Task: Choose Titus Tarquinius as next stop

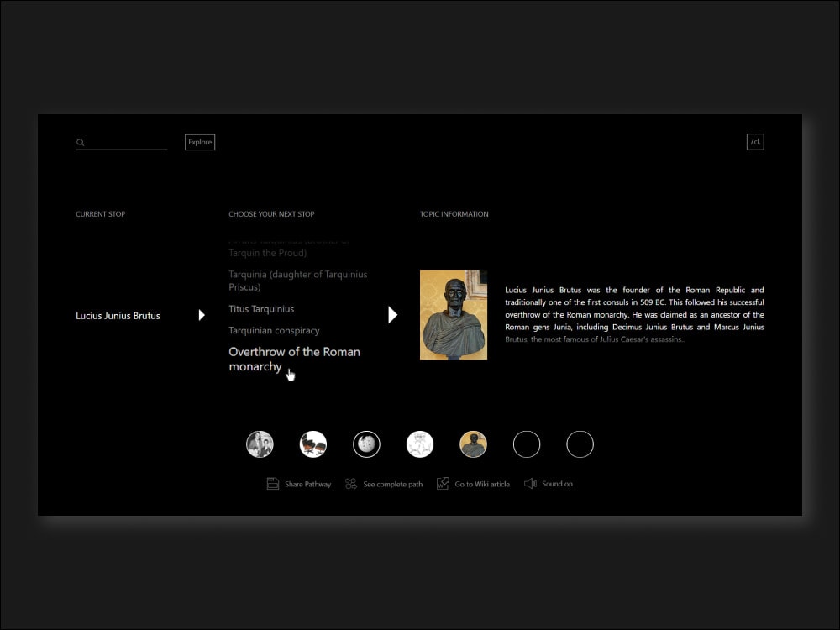Action: coord(261,309)
